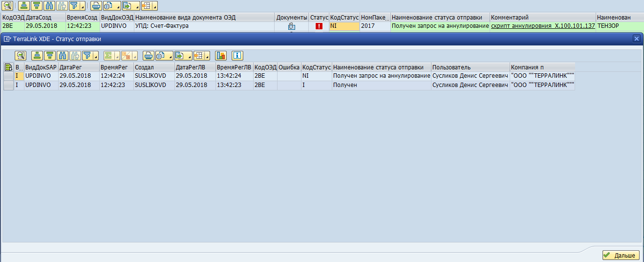This screenshot has height=262, width=644.
Task: Click the blue information icon in the dialog
Action: pyautogui.click(x=237, y=56)
